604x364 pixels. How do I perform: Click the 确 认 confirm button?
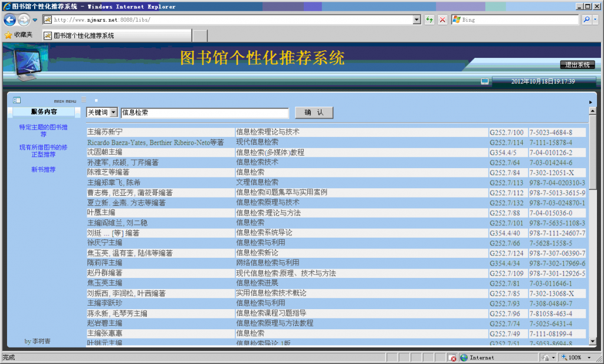(x=314, y=113)
